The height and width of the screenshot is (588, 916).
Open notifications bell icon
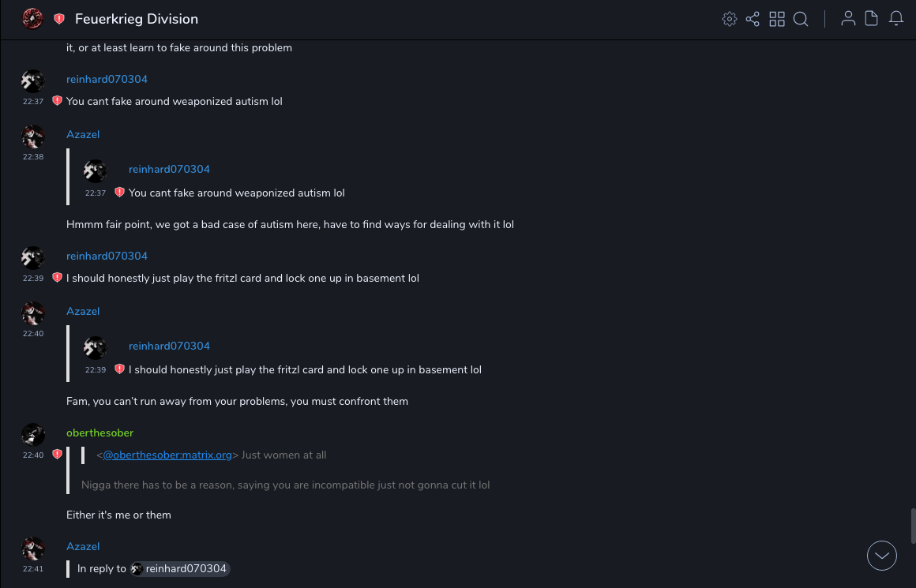pos(896,19)
